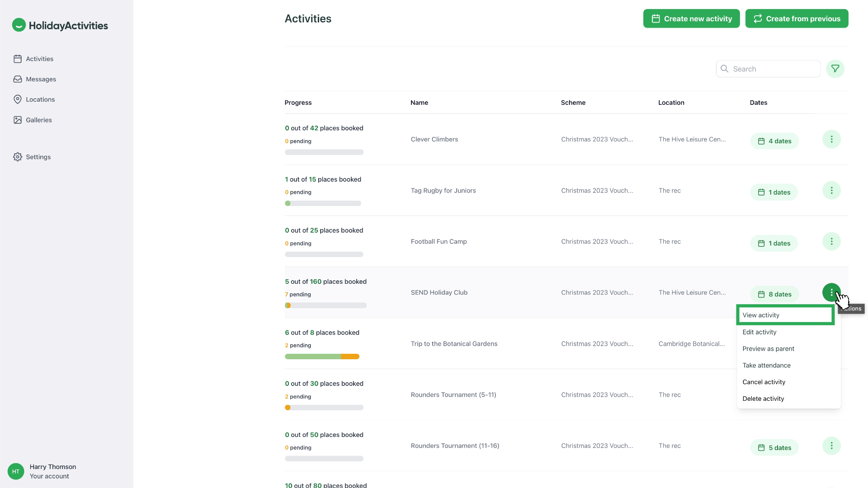Image resolution: width=868 pixels, height=488 pixels.
Task: Open Locations page from sidebar
Action: click(x=40, y=99)
